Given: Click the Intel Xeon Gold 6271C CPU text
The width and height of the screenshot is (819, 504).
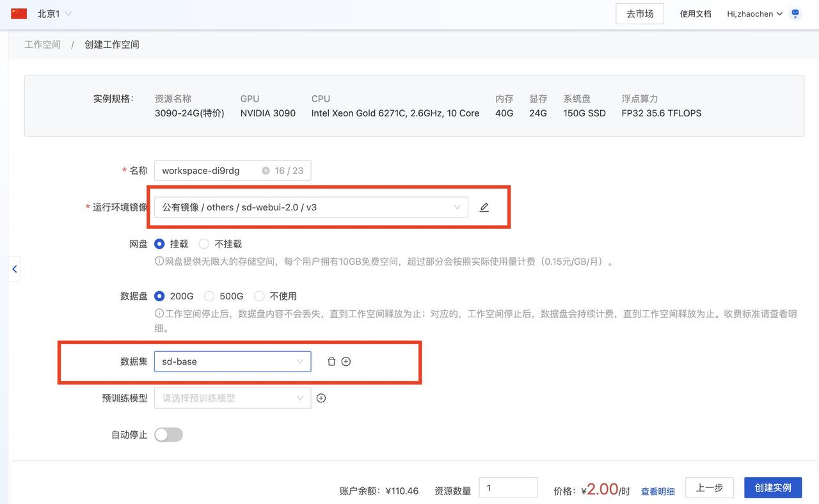Looking at the screenshot, I should [x=395, y=113].
